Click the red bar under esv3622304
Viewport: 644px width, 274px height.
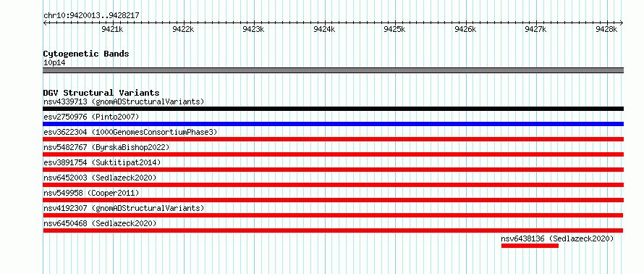(x=333, y=139)
